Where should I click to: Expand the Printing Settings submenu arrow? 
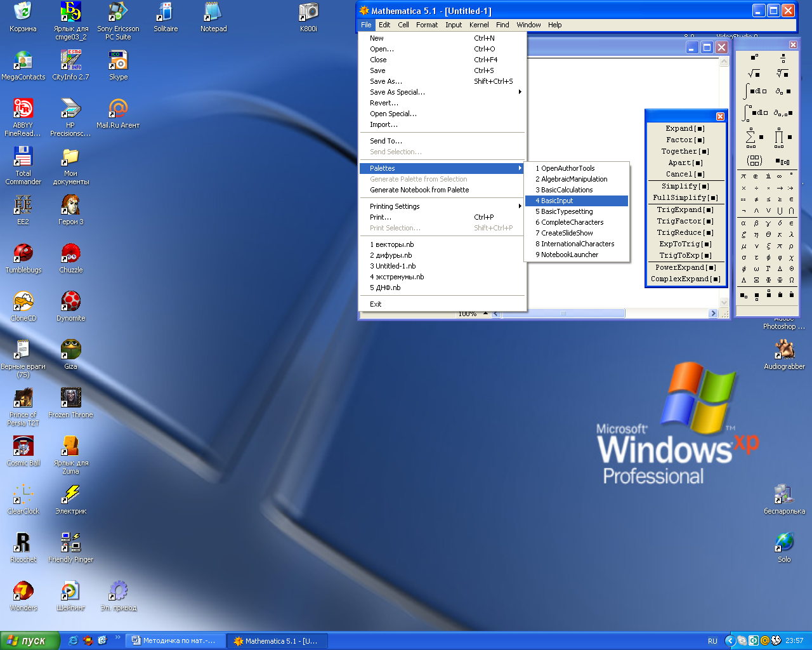520,206
